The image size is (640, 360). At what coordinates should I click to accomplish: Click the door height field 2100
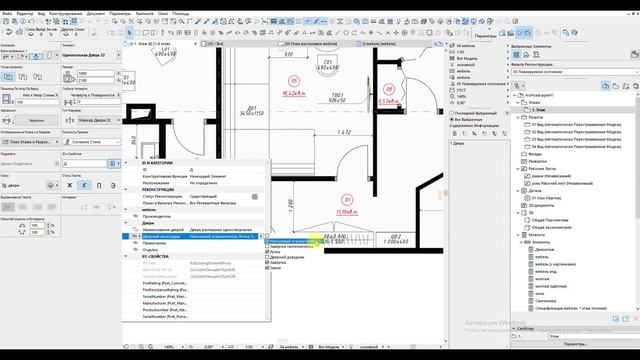[x=96, y=80]
